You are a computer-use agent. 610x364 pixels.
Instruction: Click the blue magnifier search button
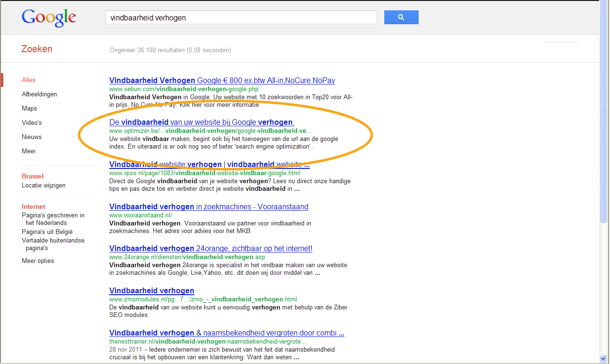[401, 18]
